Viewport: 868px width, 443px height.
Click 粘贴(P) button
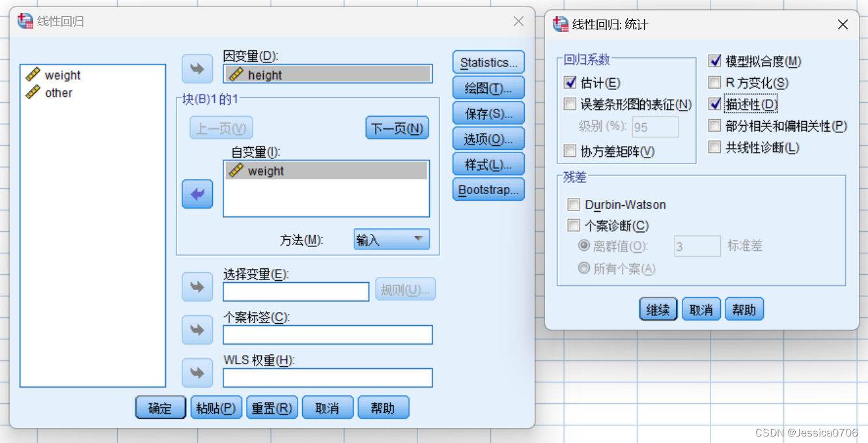click(x=216, y=408)
